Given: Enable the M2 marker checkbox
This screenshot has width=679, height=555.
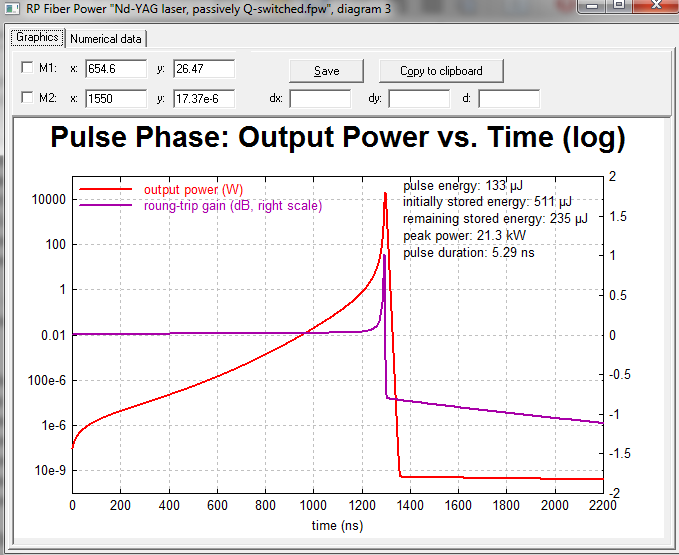Looking at the screenshot, I should [27, 97].
